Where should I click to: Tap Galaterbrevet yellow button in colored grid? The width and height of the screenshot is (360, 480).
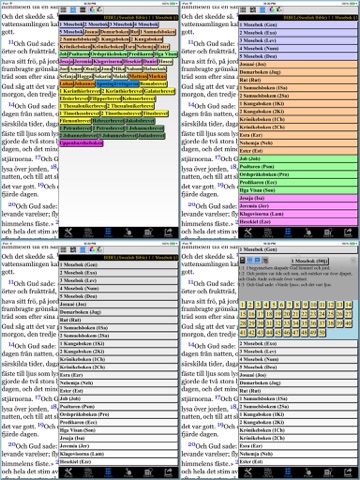click(x=159, y=91)
